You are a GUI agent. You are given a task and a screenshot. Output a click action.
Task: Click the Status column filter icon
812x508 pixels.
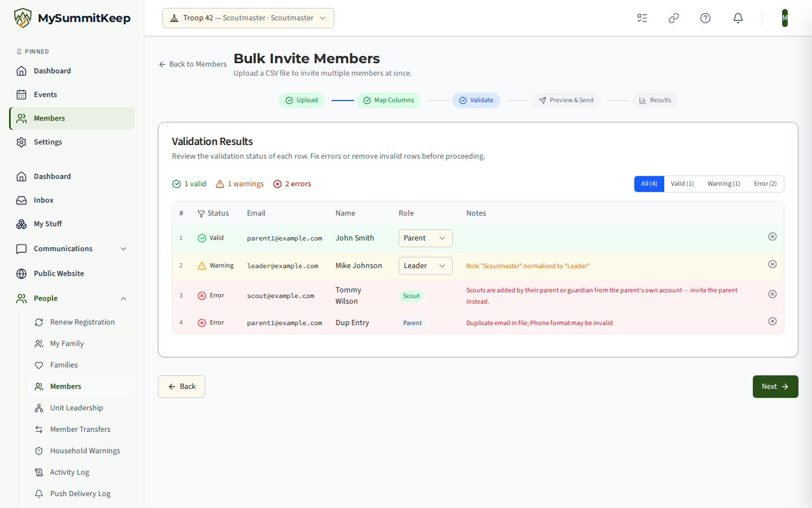point(201,214)
